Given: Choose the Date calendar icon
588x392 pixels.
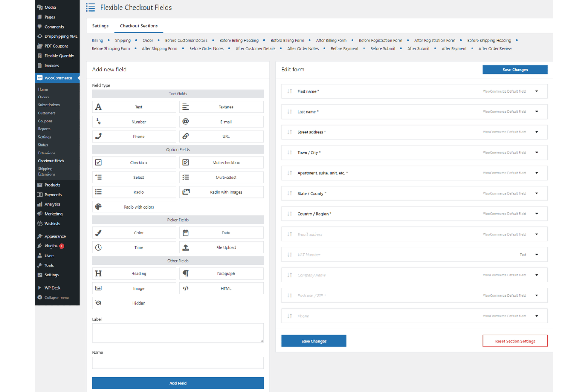Looking at the screenshot, I should (186, 233).
